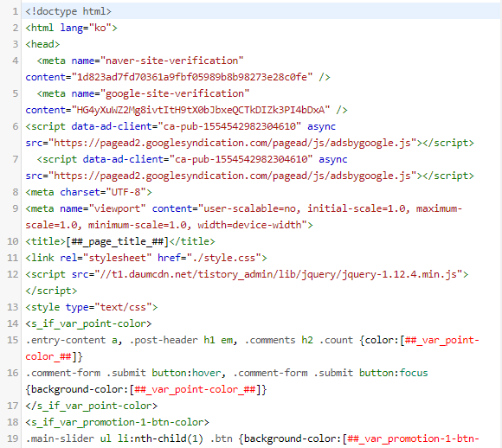Click line number 5 in the gutter
This screenshot has height=448, width=502.
[16, 93]
